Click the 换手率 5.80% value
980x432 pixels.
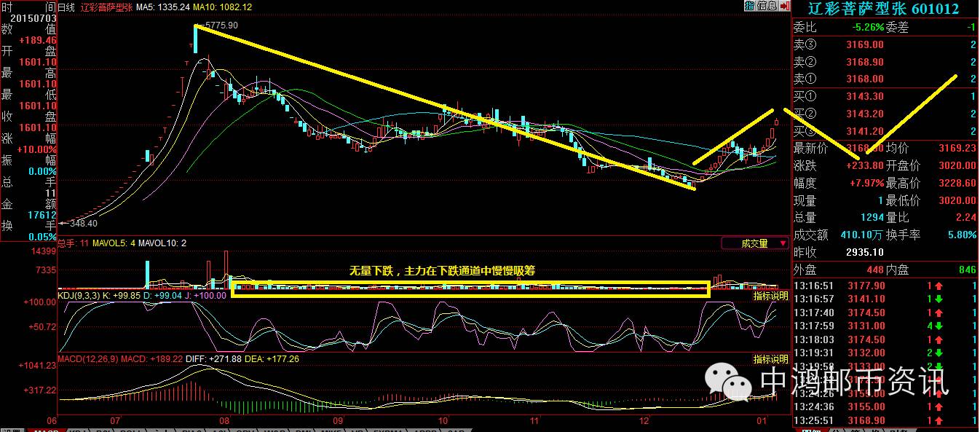(x=963, y=235)
